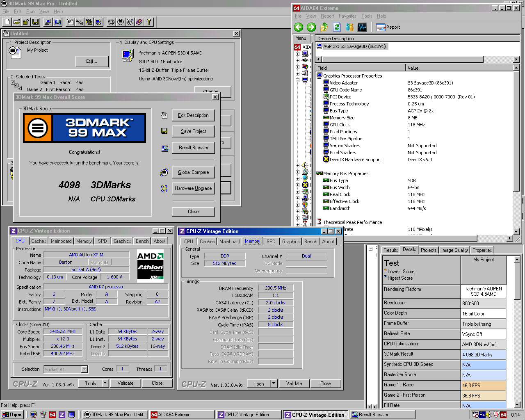Expand the top AIDA64 tree node under root
The image size is (525, 420).
tap(297, 53)
